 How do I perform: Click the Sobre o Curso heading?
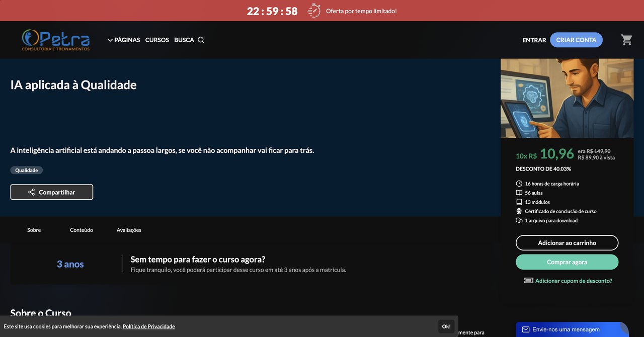tap(41, 313)
